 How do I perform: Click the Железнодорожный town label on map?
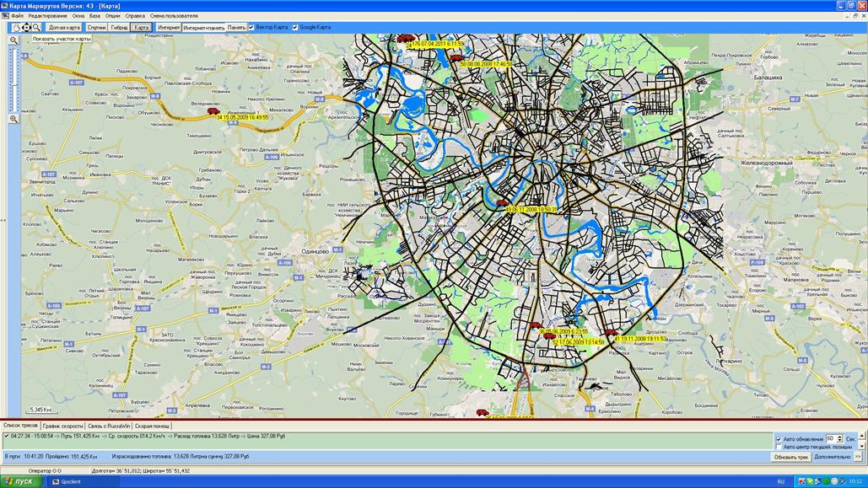767,163
